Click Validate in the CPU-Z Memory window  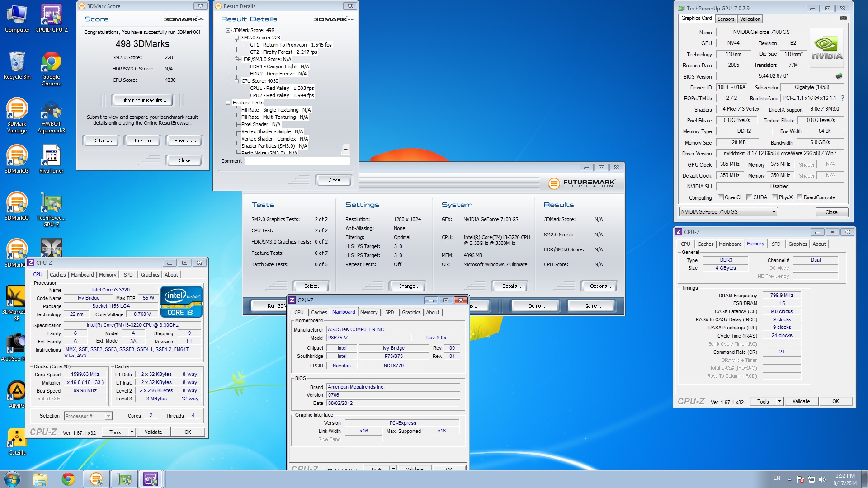[801, 401]
